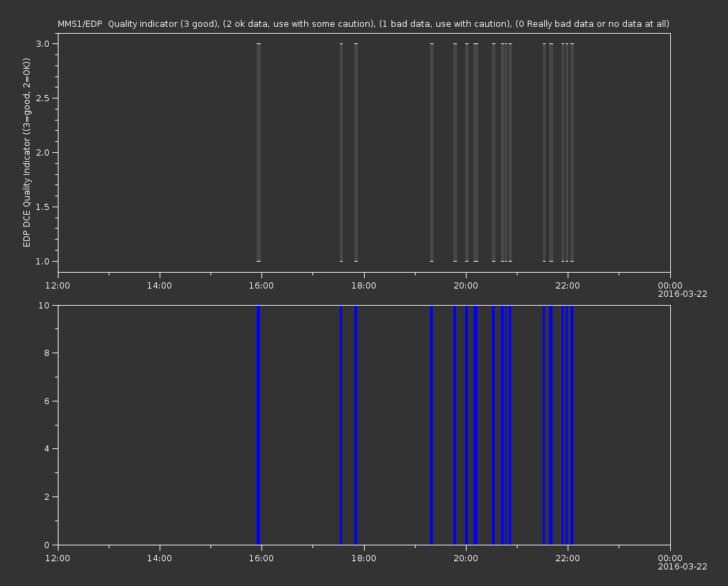Image resolution: width=728 pixels, height=586 pixels.
Task: Click the isolated blue bar near 19:20
Action: click(432, 425)
